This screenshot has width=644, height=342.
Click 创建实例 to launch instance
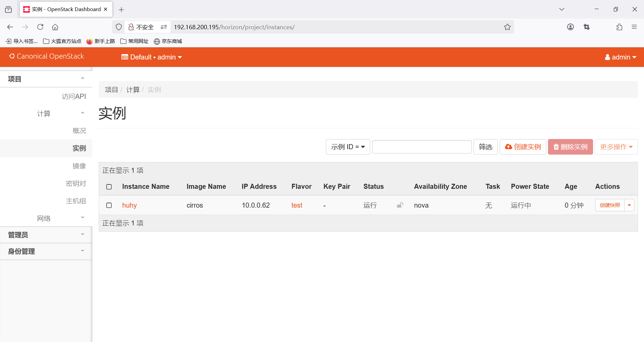pyautogui.click(x=523, y=147)
